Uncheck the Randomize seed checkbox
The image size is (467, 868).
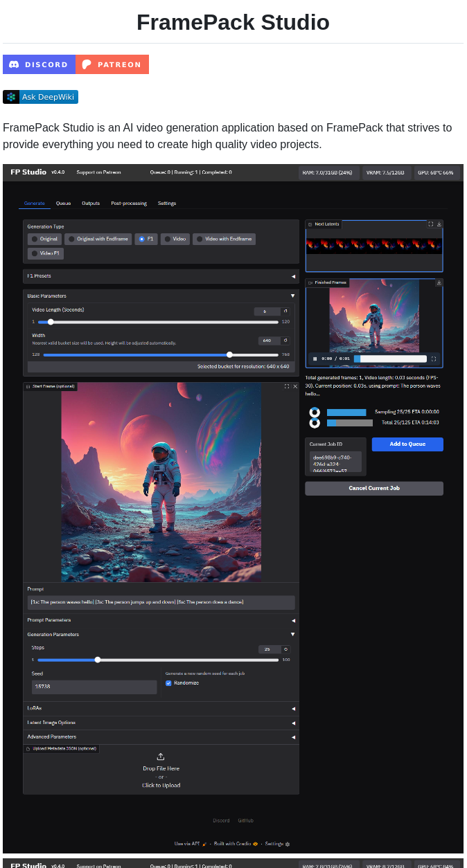[x=168, y=683]
